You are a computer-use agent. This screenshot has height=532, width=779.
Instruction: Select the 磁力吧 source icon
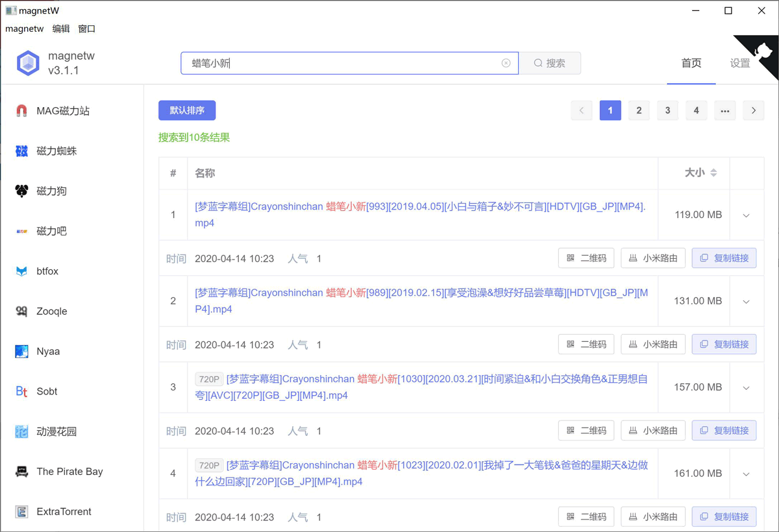[21, 231]
